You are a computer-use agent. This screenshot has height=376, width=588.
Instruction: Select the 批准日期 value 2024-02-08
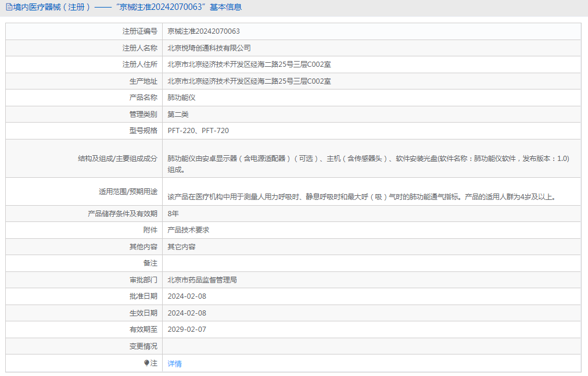(x=187, y=296)
